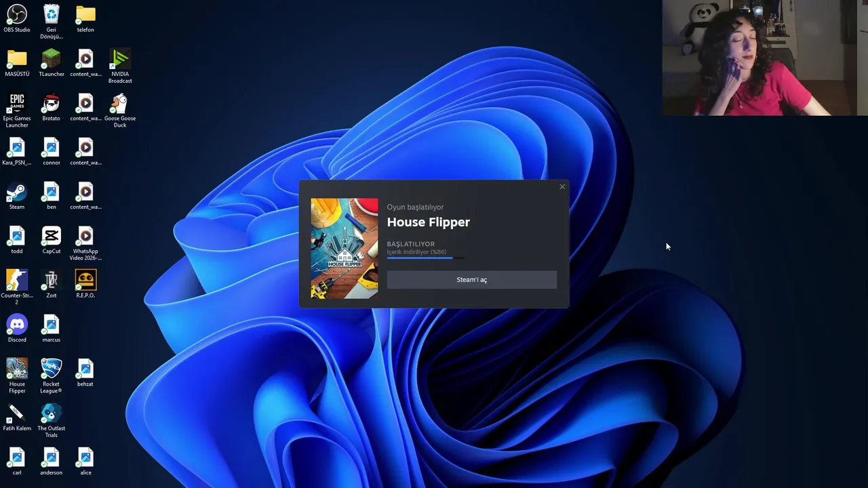The height and width of the screenshot is (488, 868).
Task: Launch Counter-Strike 2 shortcut
Action: (17, 287)
